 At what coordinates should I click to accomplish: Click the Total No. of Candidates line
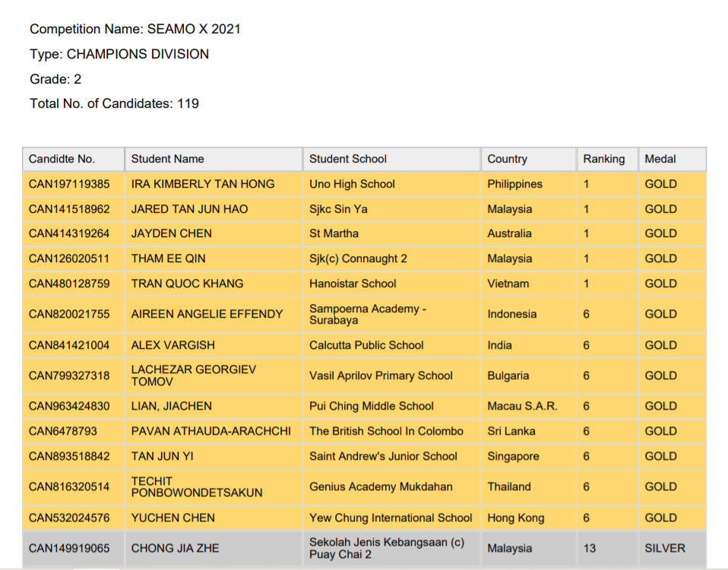click(x=114, y=103)
